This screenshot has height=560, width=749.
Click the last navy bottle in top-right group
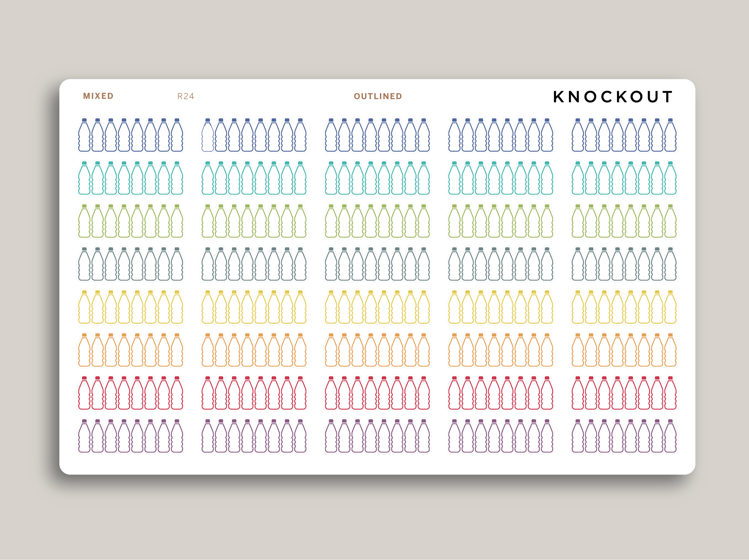pos(670,135)
